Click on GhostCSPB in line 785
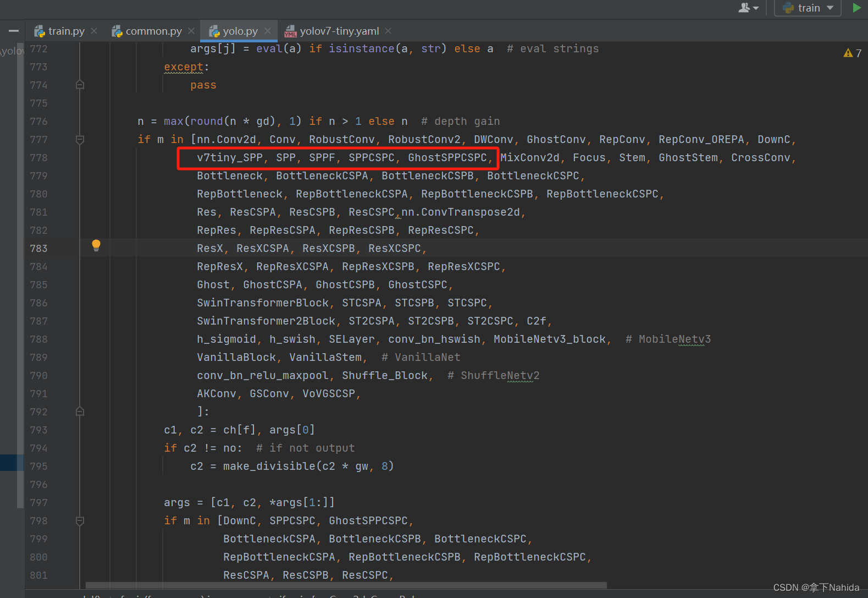868x598 pixels. [x=345, y=285]
